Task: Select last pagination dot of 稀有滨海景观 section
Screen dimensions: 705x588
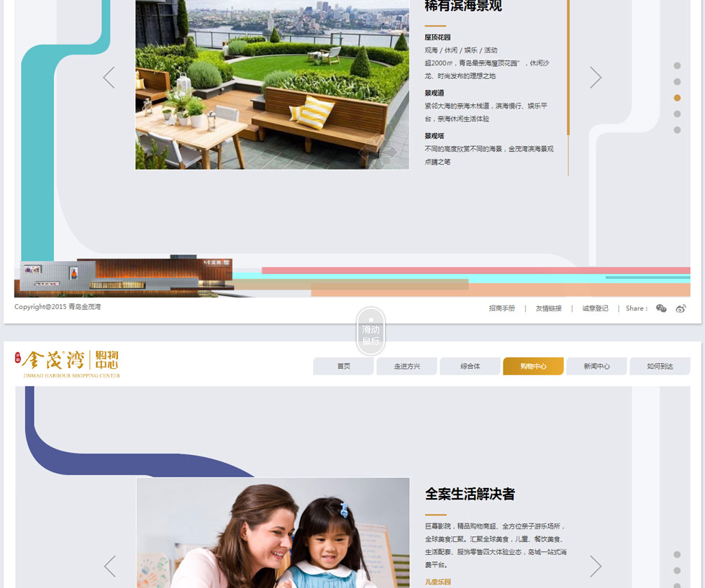Action: [x=677, y=130]
